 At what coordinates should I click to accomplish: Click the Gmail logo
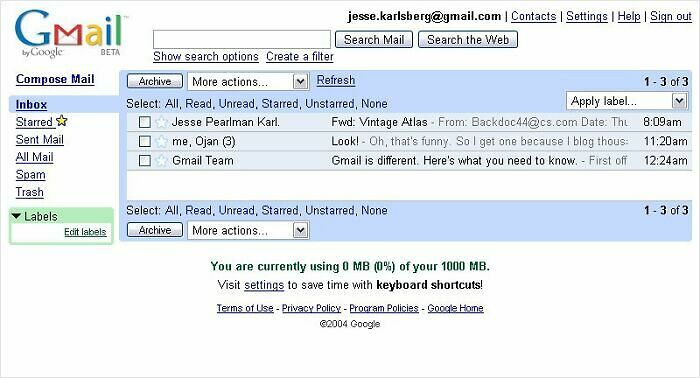click(70, 34)
